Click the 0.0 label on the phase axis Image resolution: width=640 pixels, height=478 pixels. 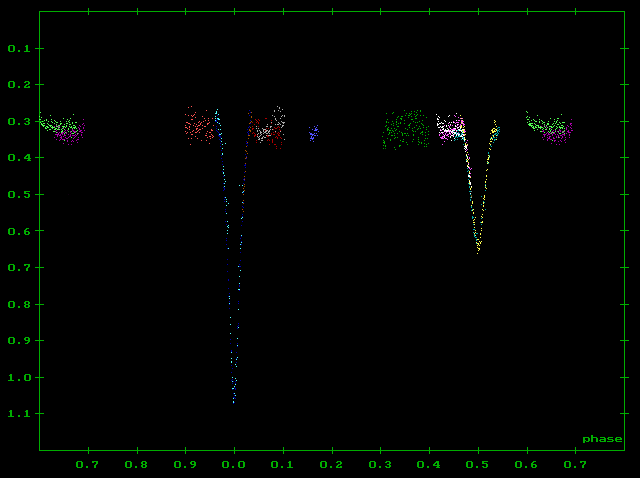pyautogui.click(x=234, y=465)
